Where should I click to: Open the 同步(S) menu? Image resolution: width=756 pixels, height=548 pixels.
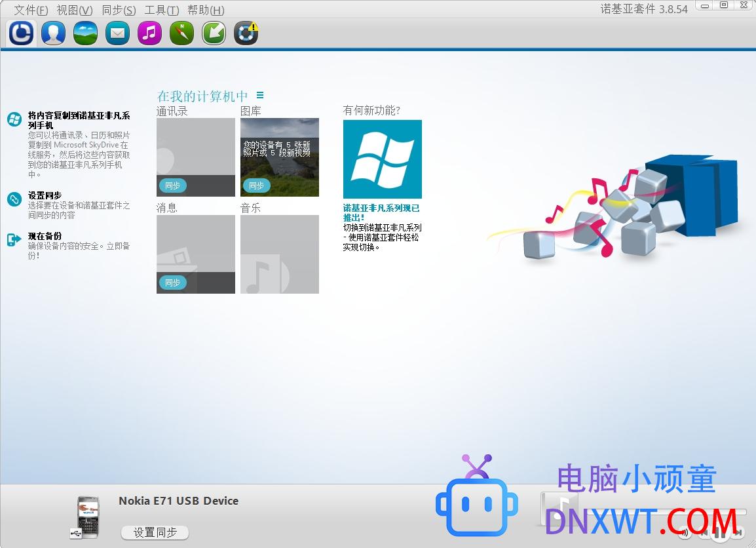coord(119,10)
